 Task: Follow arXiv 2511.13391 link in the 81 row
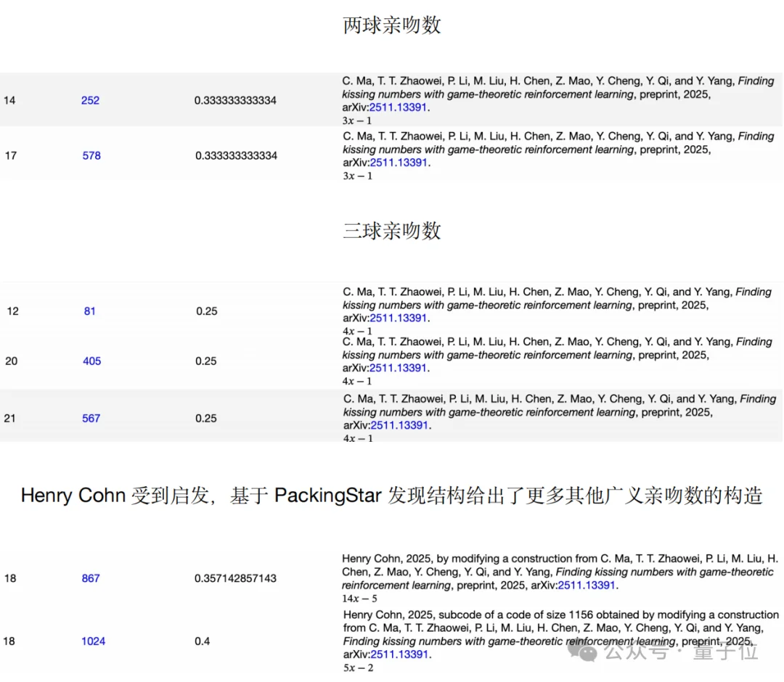tap(399, 318)
